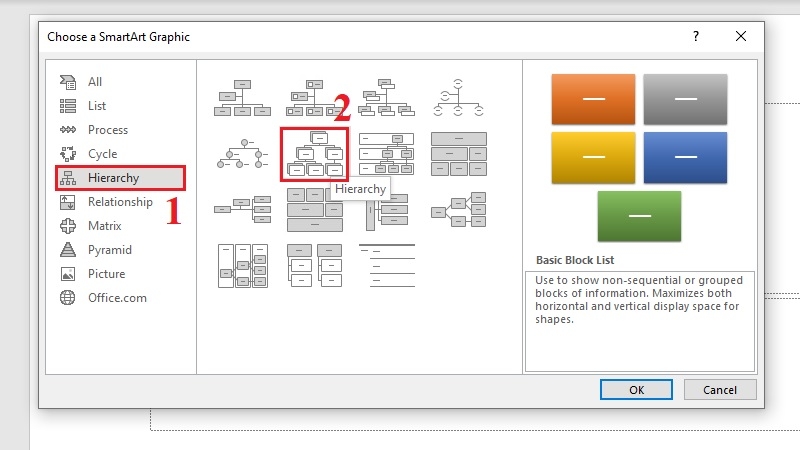Viewport: 800px width, 450px height.
Task: Click the Basic Block List description text
Action: click(638, 299)
